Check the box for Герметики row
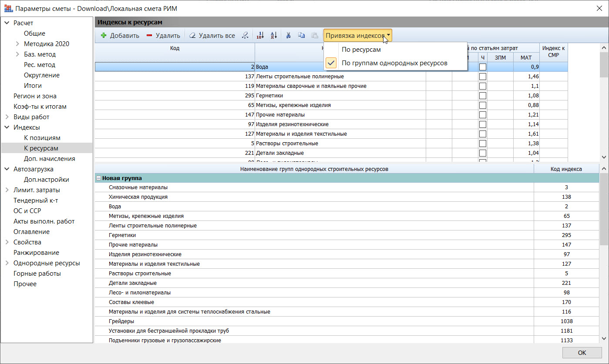The height and width of the screenshot is (364, 609). coord(483,96)
